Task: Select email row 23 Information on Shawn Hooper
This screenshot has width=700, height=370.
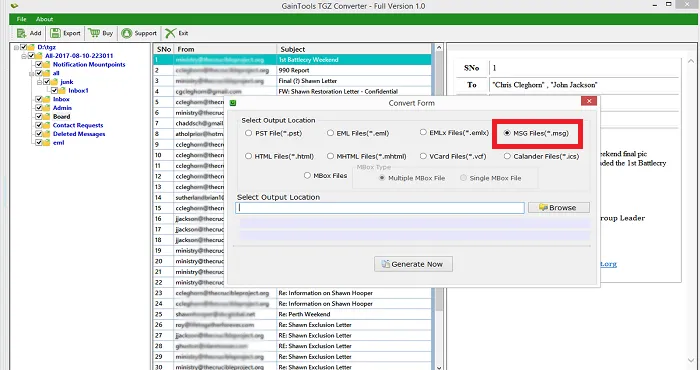Action: 293,293
